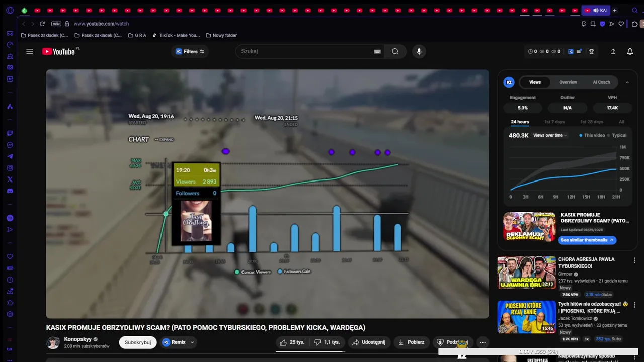Image resolution: width=644 pixels, height=362 pixels.
Task: Open Messenger in the Opera sidebar
Action: coord(10,145)
